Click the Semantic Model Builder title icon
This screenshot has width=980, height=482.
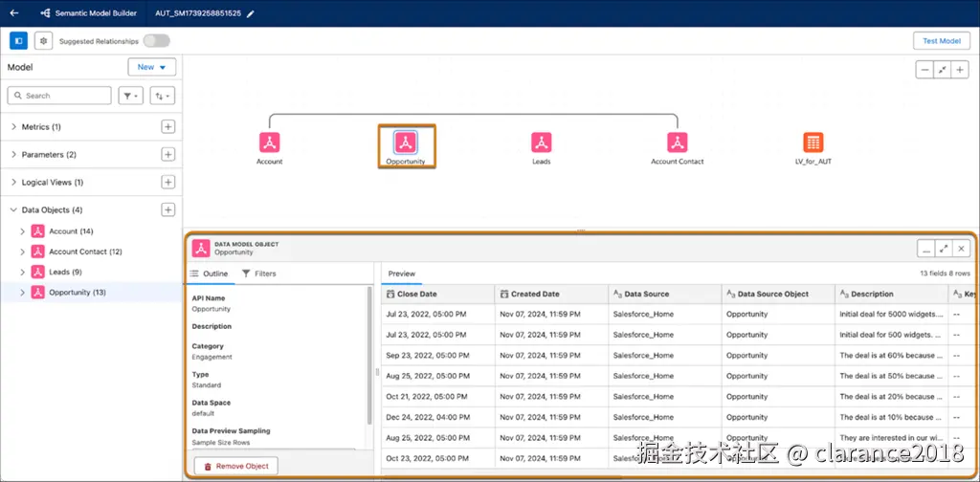[44, 13]
